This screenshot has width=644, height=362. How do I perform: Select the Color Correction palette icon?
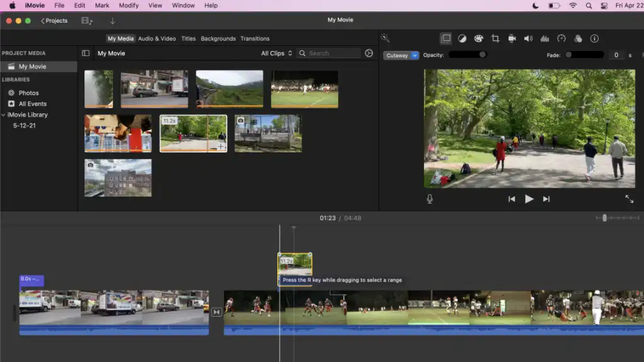478,38
